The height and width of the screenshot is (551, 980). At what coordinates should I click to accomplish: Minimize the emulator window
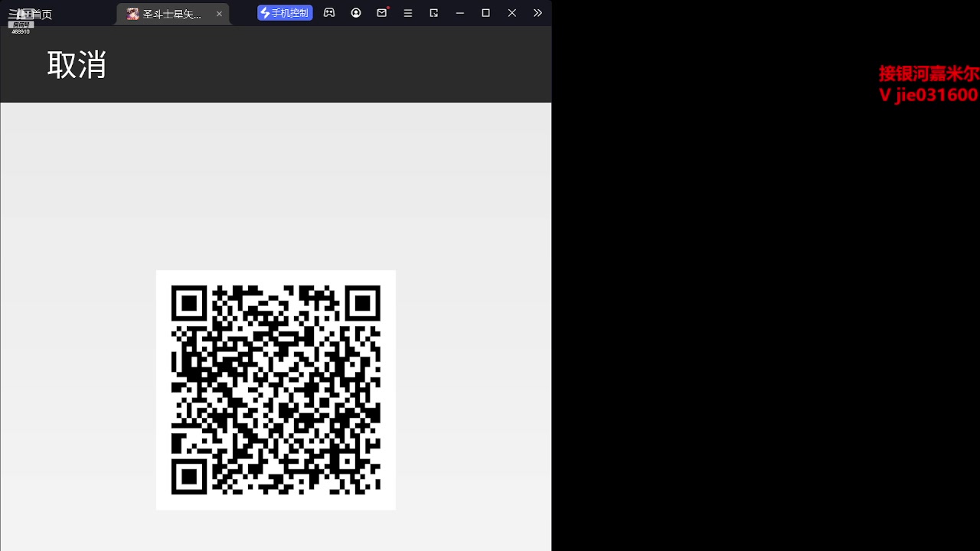(460, 13)
